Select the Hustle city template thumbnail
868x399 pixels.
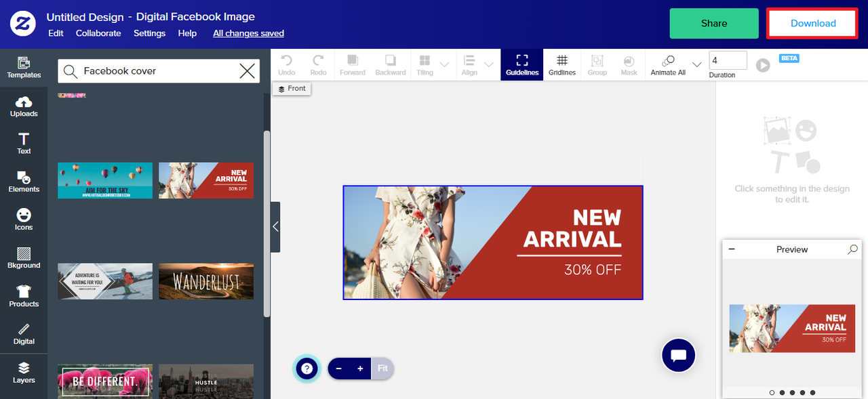coord(206,381)
